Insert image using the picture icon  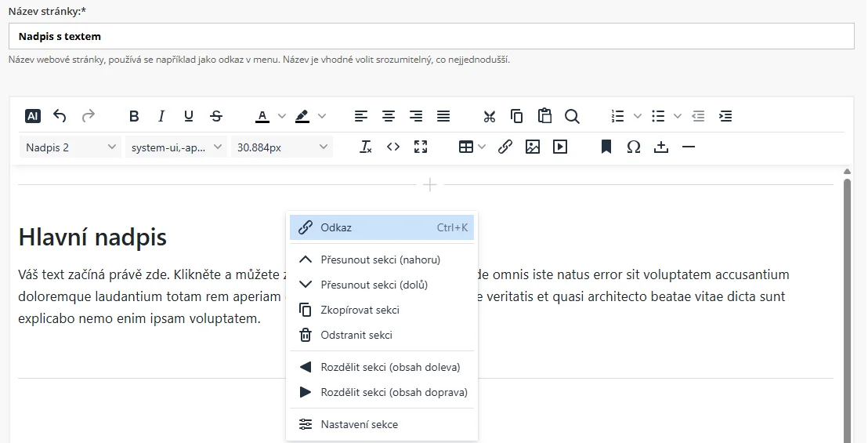click(533, 147)
